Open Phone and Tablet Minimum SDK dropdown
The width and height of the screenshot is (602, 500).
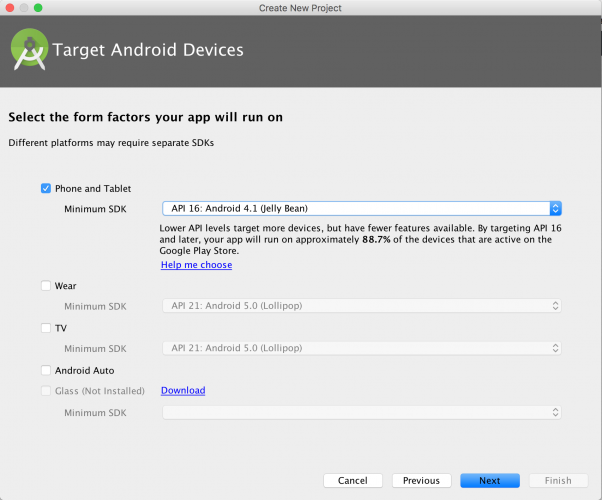coord(362,209)
